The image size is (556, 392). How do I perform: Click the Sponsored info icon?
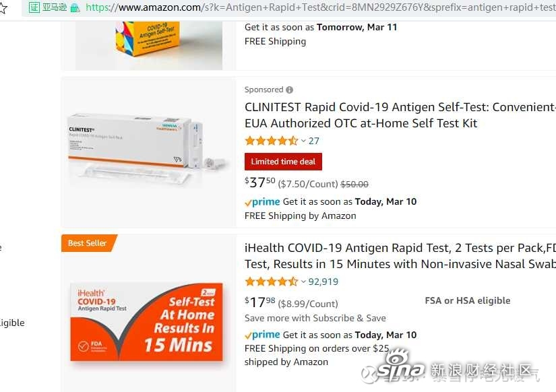289,90
